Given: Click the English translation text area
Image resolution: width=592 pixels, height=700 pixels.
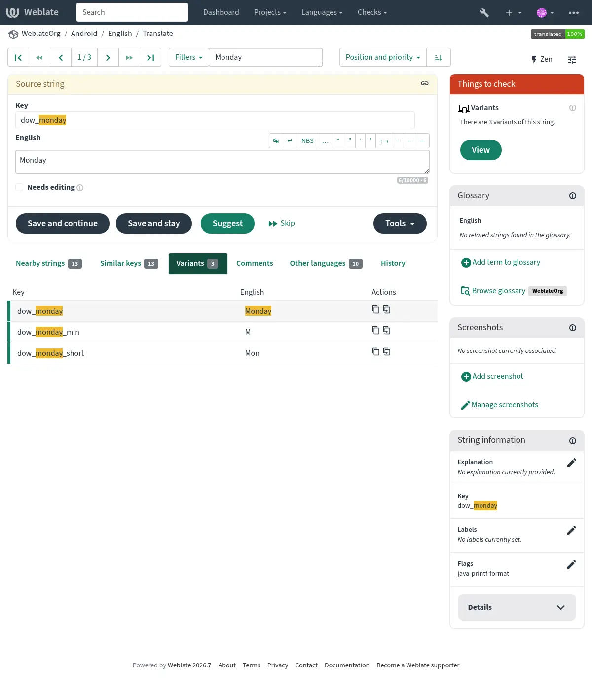Looking at the screenshot, I should tap(222, 162).
